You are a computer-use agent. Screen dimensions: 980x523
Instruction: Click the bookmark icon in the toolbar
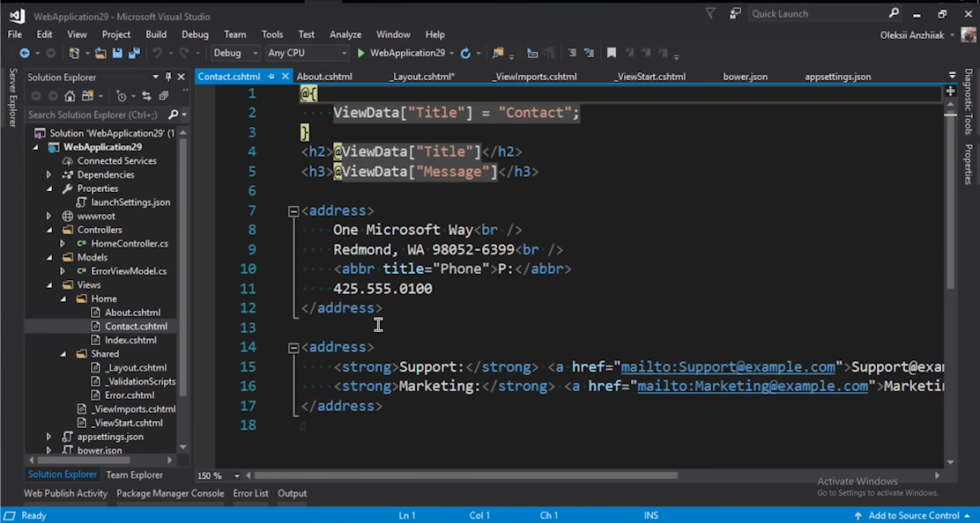(612, 54)
